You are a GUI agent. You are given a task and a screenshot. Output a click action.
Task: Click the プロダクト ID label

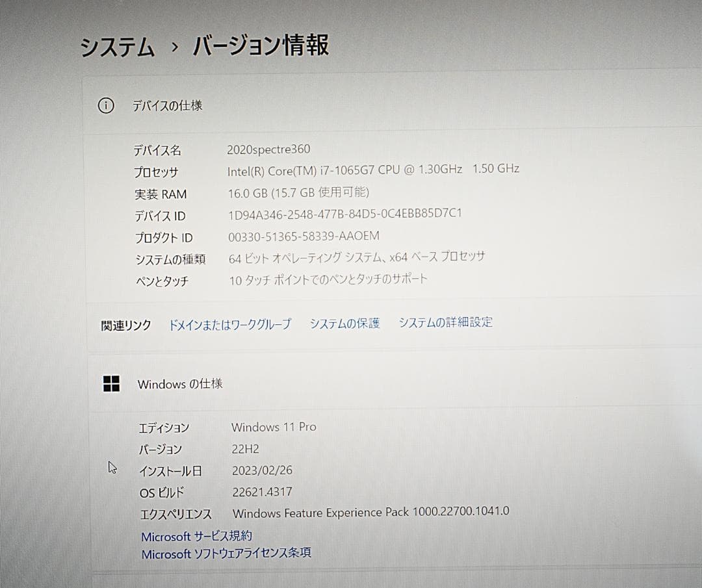click(x=164, y=238)
